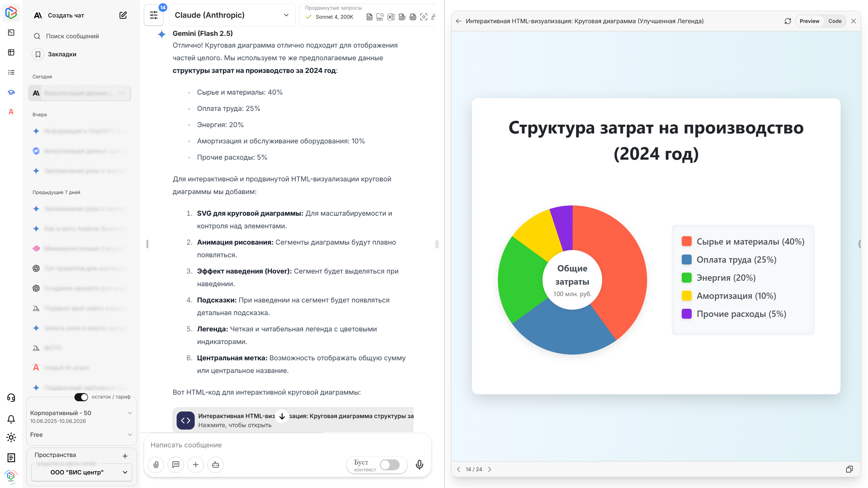This screenshot has width=868, height=488.
Task: Select the red Сырье и материалы legend swatch
Action: click(686, 241)
